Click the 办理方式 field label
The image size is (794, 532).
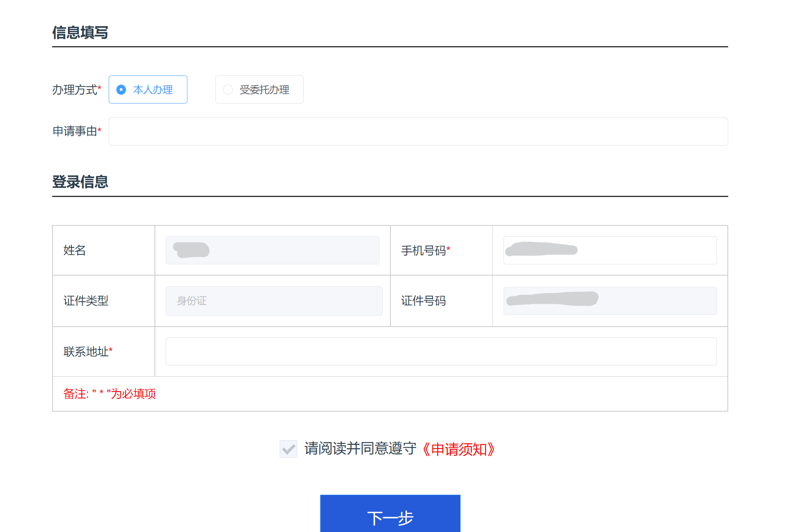(x=75, y=89)
